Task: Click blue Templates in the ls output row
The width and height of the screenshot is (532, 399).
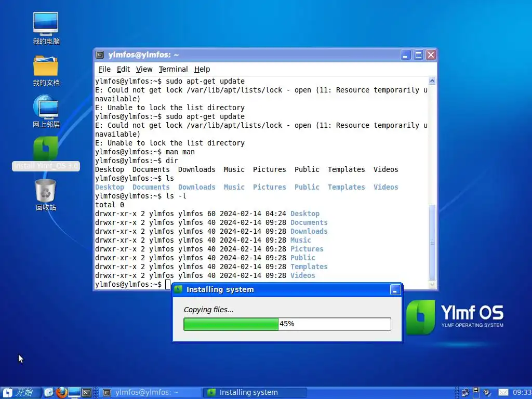Action: [346, 187]
